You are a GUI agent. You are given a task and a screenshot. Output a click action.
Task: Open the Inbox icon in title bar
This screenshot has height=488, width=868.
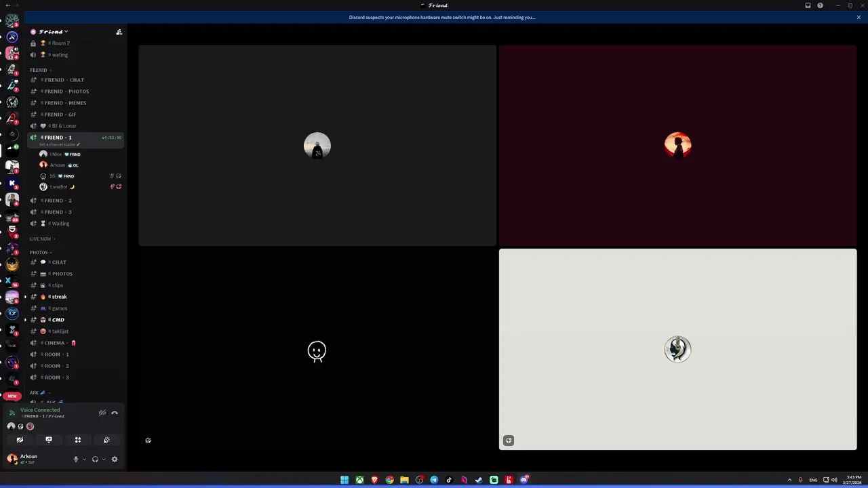pyautogui.click(x=808, y=5)
